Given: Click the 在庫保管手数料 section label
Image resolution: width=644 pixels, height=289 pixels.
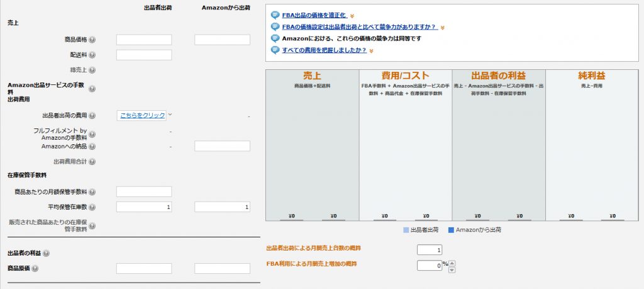Looking at the screenshot, I should [x=27, y=175].
